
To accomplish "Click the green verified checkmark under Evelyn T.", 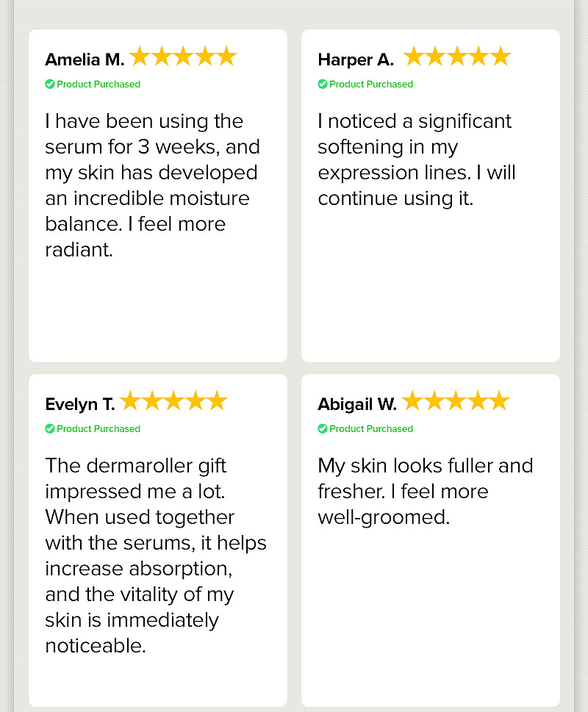I will [x=50, y=428].
